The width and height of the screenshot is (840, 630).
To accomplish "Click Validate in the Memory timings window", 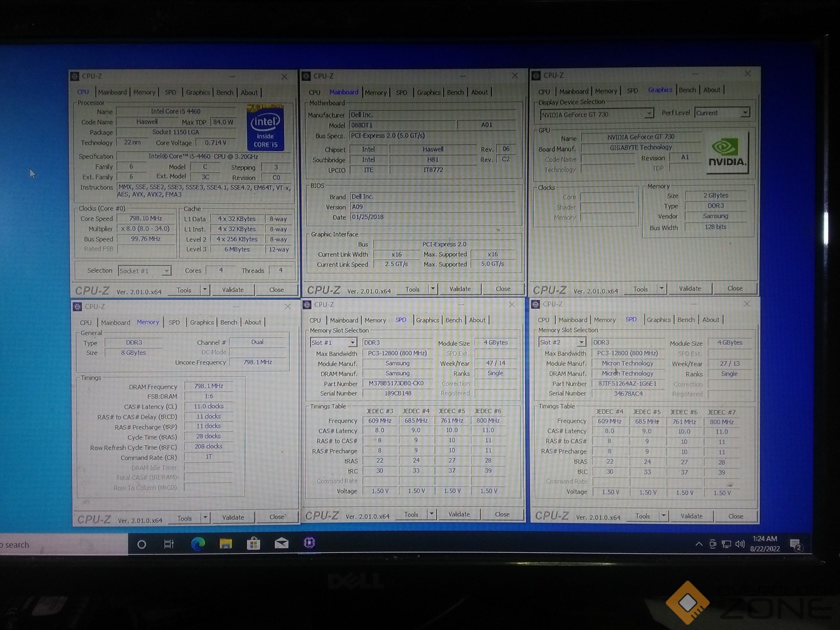I will [x=233, y=518].
